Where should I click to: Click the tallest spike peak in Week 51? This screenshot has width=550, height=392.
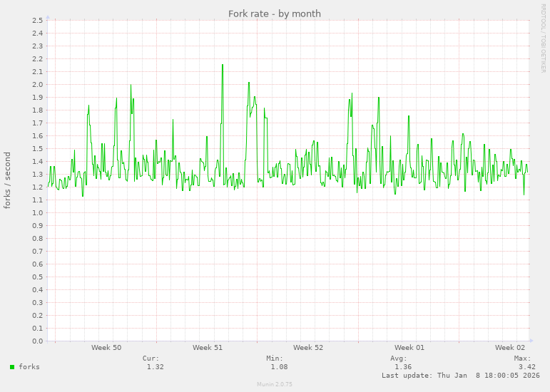(x=223, y=65)
